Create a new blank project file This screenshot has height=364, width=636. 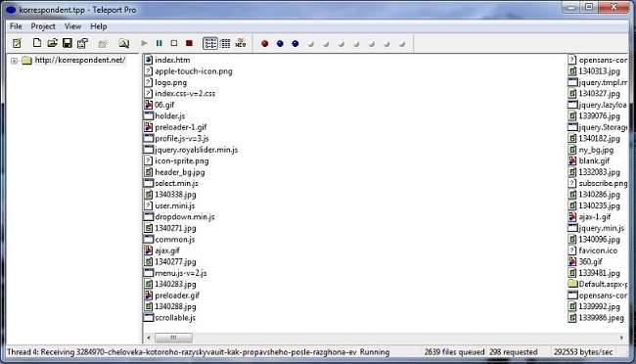37,43
